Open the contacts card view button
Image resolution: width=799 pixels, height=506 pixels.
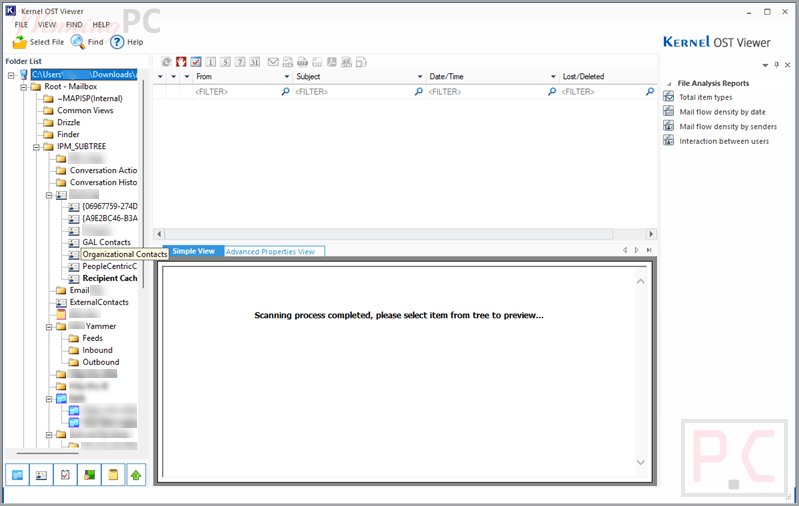click(x=41, y=475)
